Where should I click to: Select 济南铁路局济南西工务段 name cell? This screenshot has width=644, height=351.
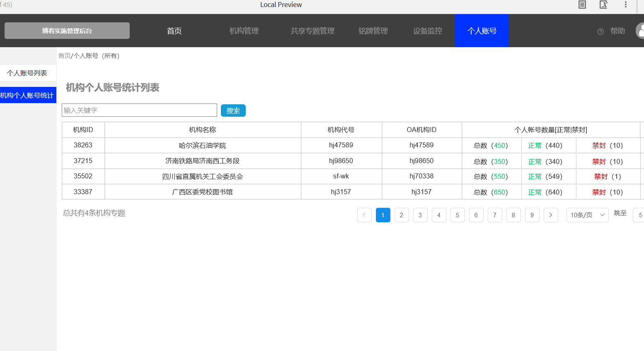(x=203, y=161)
